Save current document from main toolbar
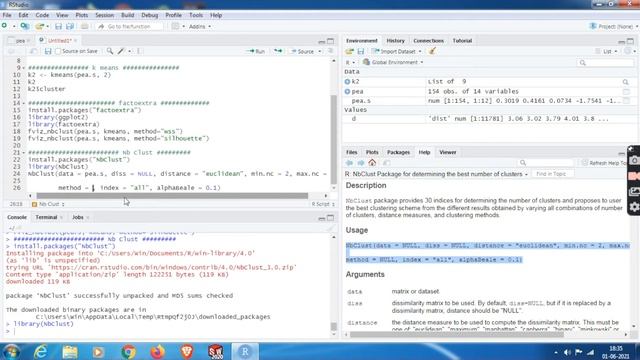 (x=58, y=26)
